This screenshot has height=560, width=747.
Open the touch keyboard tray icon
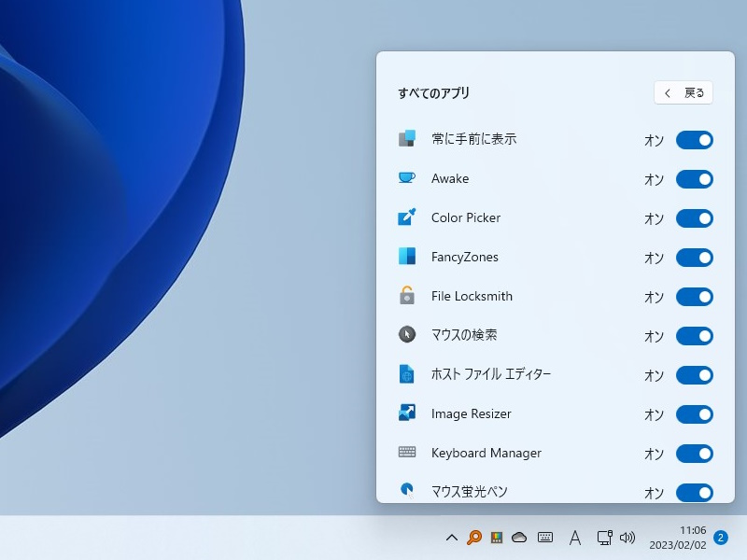[545, 538]
